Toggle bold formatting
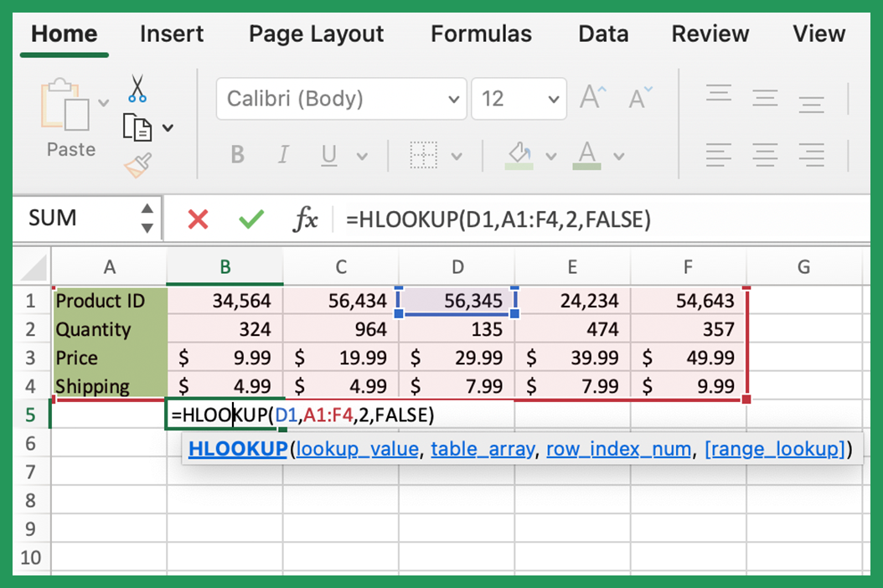883x588 pixels. pos(237,155)
